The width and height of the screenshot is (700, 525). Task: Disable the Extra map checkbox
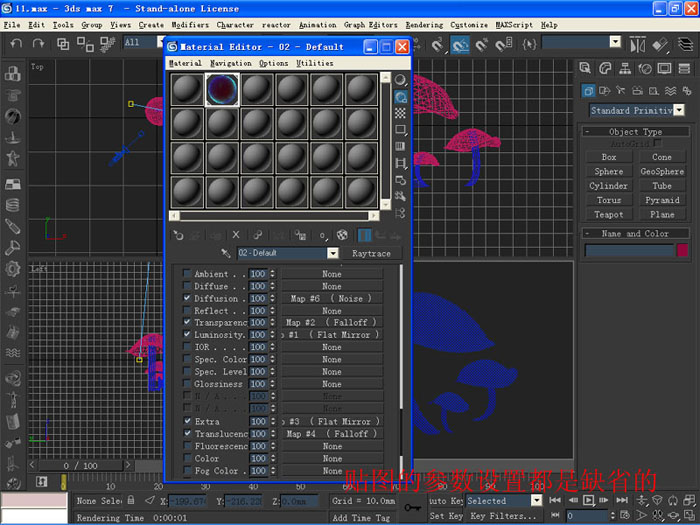click(188, 421)
